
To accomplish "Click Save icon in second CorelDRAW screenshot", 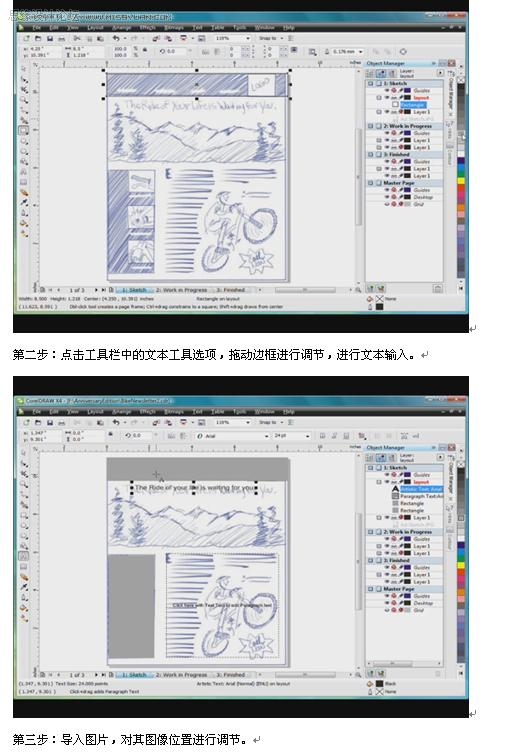I will point(50,422).
